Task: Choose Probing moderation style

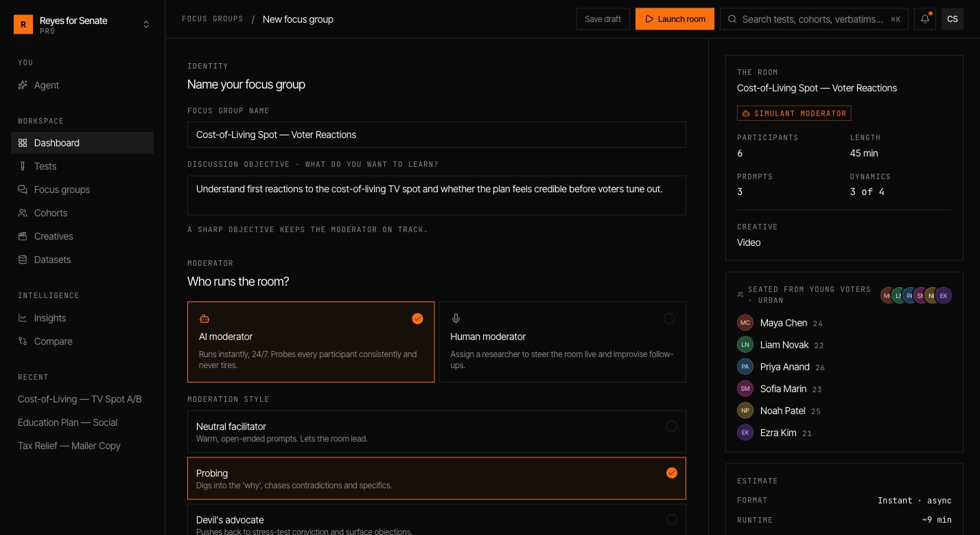Action: [x=436, y=479]
